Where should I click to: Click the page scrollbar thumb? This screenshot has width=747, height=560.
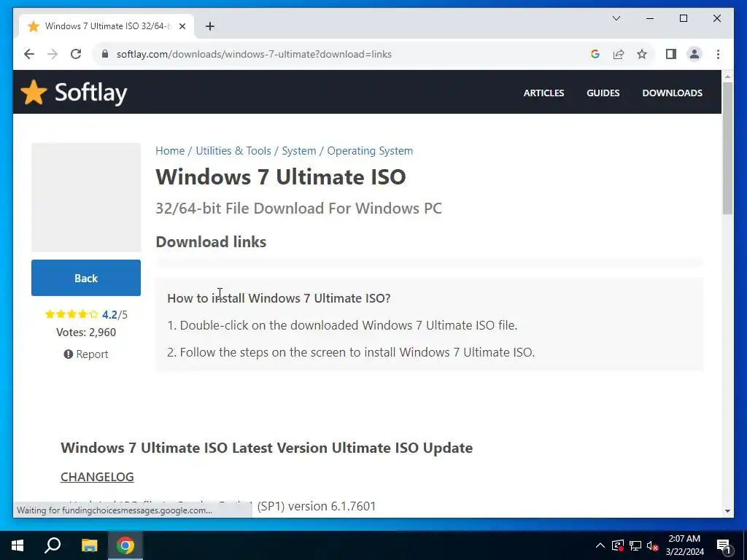coord(727,149)
